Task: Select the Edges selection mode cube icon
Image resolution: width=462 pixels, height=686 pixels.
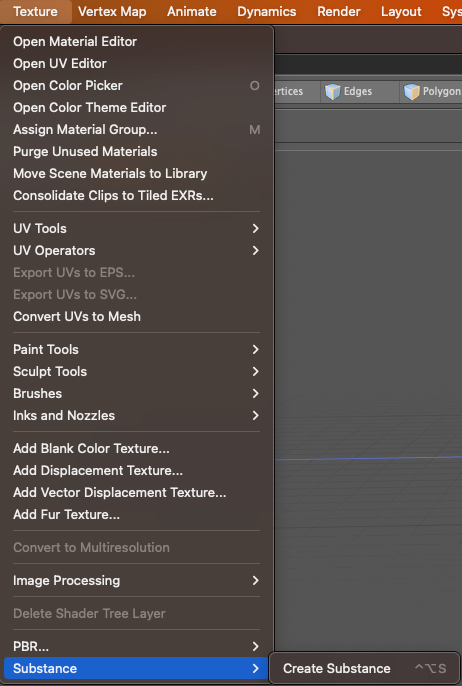Action: click(x=332, y=91)
